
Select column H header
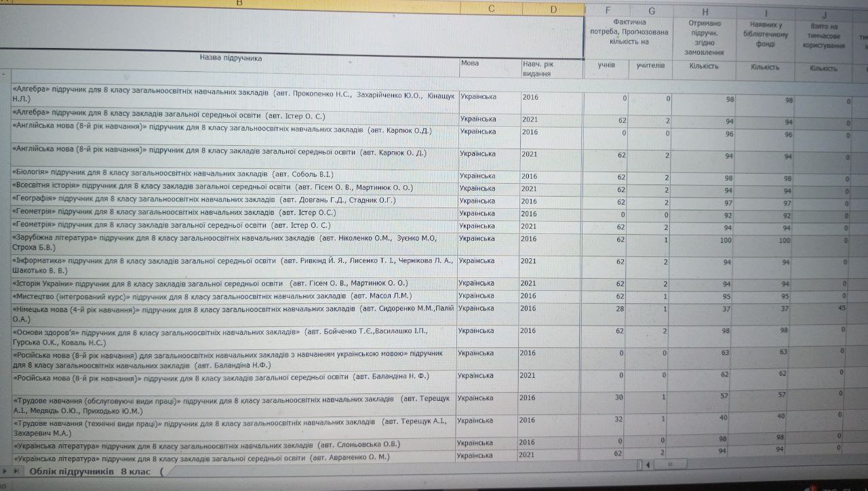click(705, 11)
